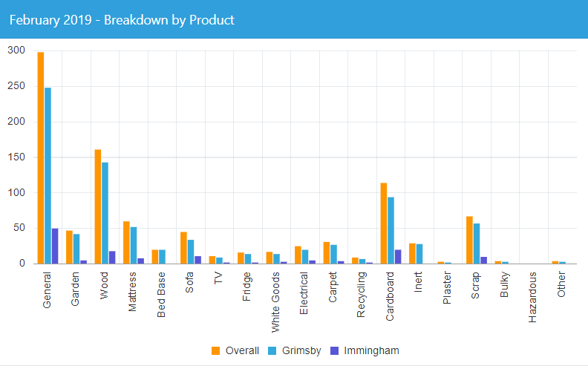Click the Inert axis label

[x=418, y=282]
